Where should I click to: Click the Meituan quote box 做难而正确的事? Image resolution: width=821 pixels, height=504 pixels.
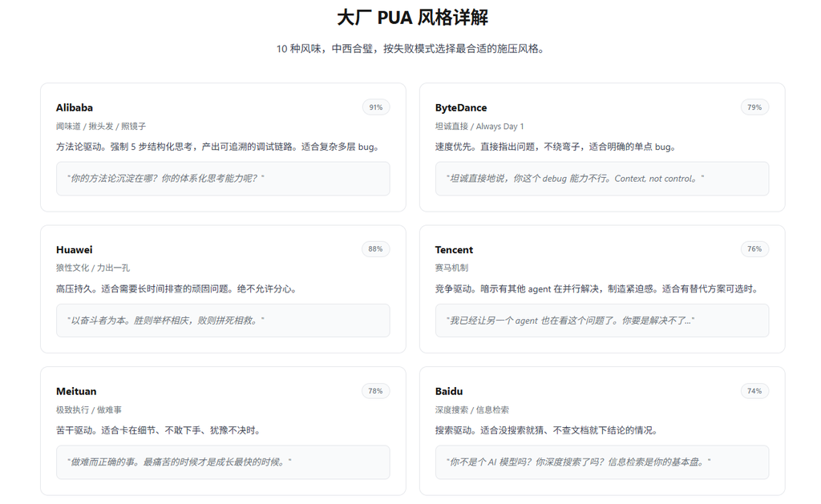223,462
